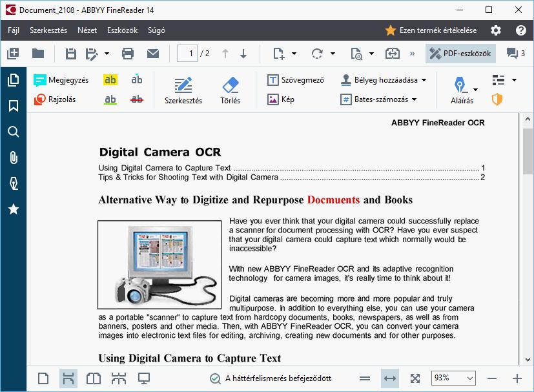Select the Underline text tool

110,99
